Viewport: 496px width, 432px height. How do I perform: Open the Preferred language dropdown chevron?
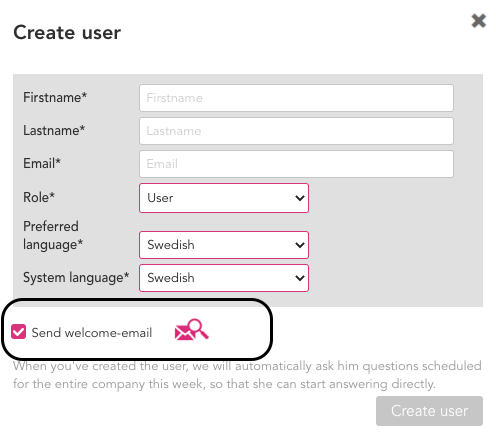coord(300,245)
